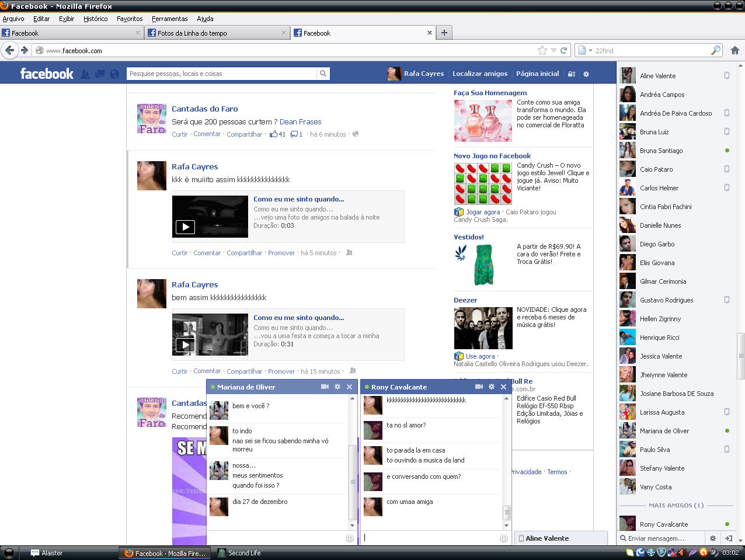Image resolution: width=745 pixels, height=560 pixels.
Task: Open emoticon picker in Mariana chat
Action: coord(350,538)
